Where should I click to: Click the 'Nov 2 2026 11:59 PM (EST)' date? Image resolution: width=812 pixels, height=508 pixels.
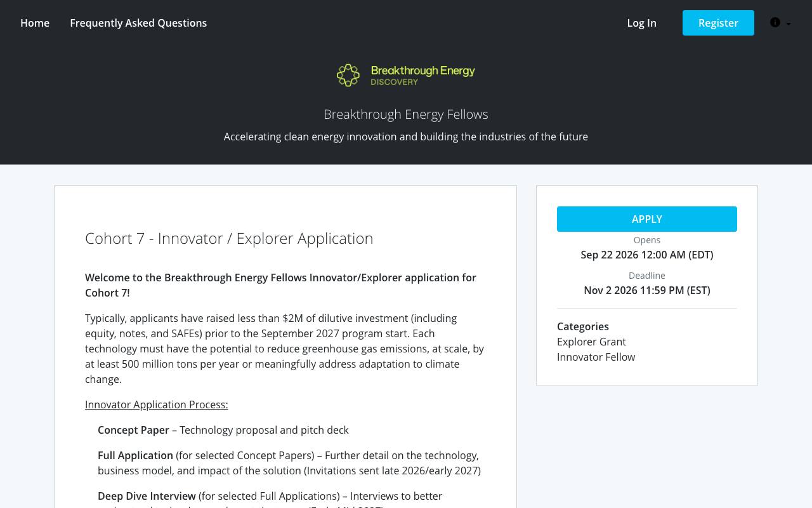click(x=647, y=290)
